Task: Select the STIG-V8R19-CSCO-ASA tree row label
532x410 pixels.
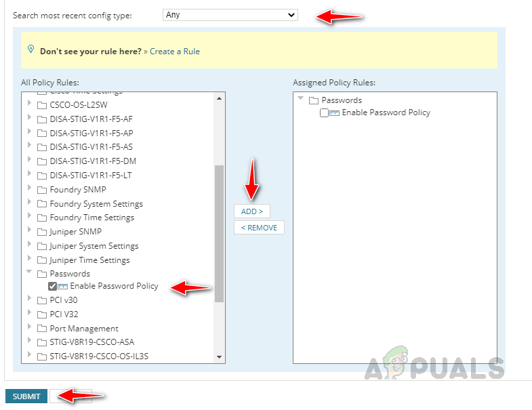Action: (x=92, y=342)
